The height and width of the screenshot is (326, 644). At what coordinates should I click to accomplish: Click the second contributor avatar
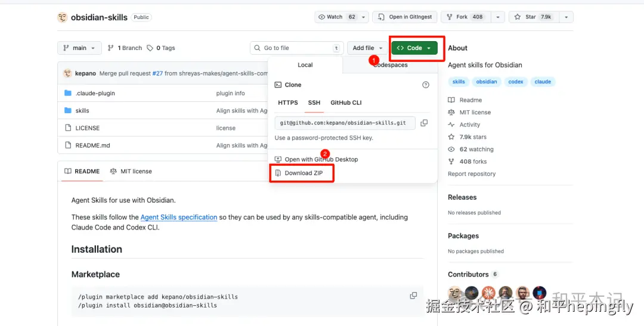tap(472, 293)
